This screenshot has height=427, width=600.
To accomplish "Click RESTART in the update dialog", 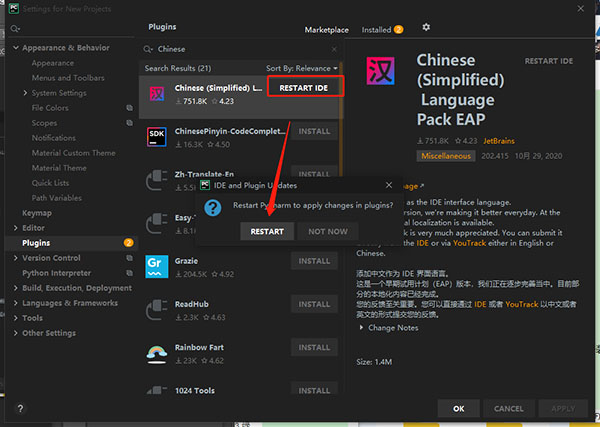I will [x=267, y=231].
